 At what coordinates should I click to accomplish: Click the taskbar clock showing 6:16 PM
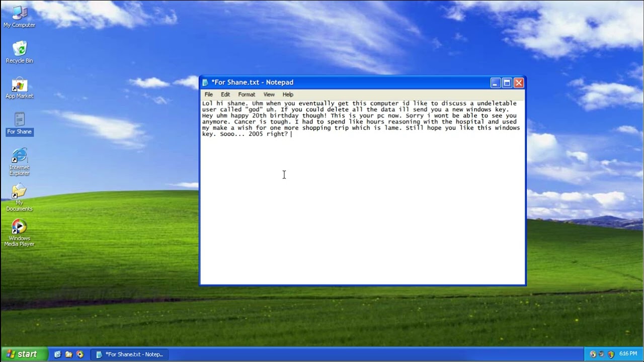coord(628,354)
